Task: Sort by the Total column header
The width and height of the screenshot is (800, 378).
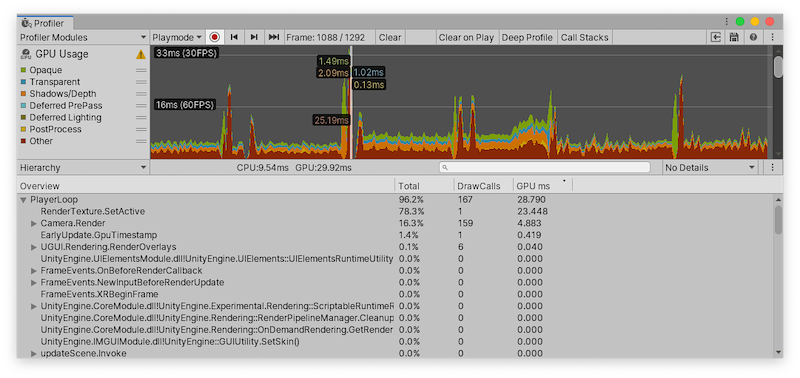Action: [424, 186]
